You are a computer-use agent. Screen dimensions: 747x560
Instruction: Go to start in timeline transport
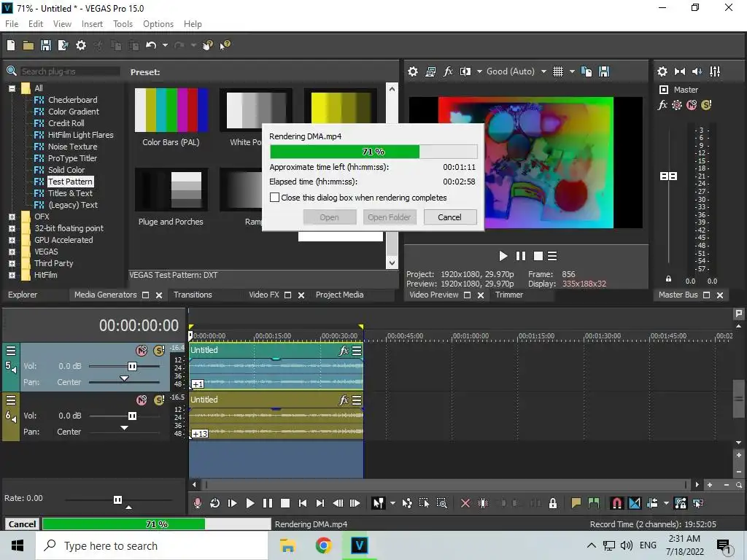coord(303,503)
